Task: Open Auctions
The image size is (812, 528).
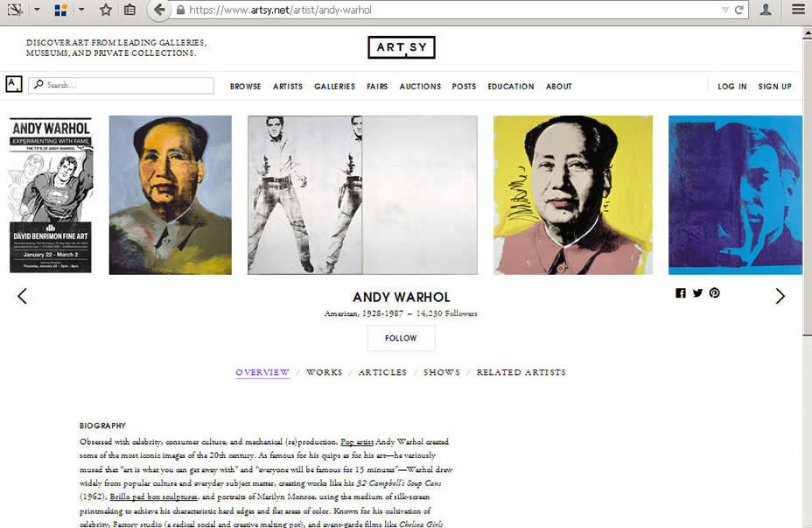Action: tap(420, 87)
